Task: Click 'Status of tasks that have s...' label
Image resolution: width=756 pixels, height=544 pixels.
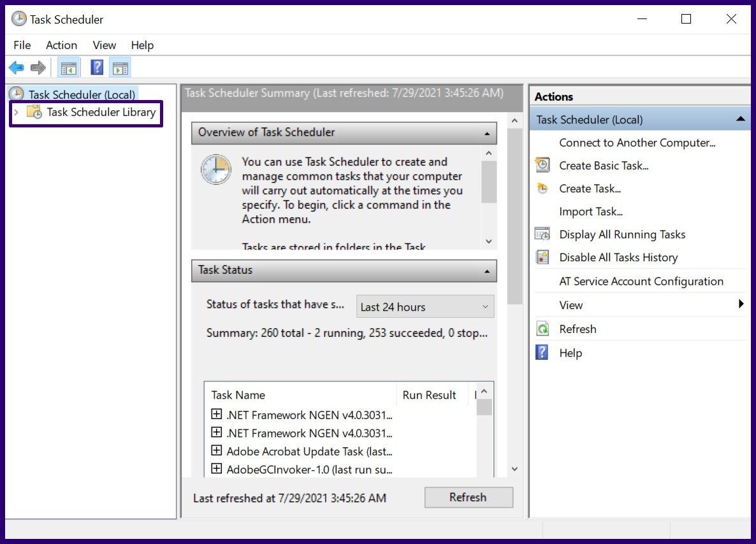Action: pos(275,304)
